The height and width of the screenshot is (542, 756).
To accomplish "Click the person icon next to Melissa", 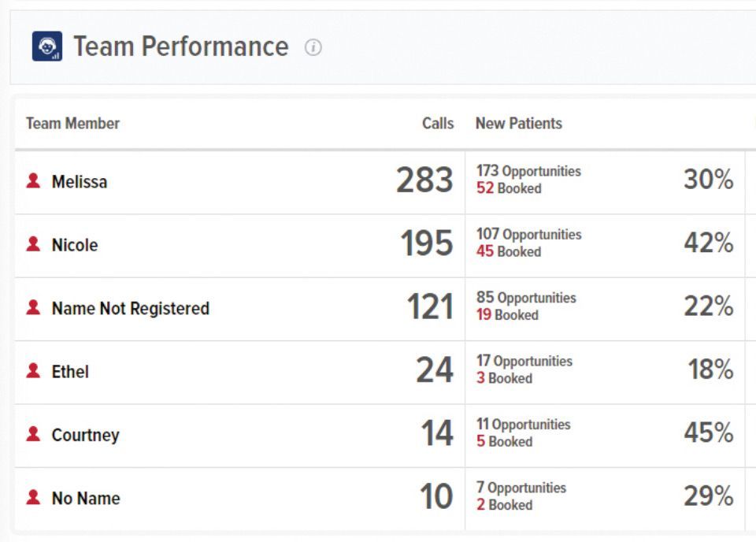I will pyautogui.click(x=33, y=181).
